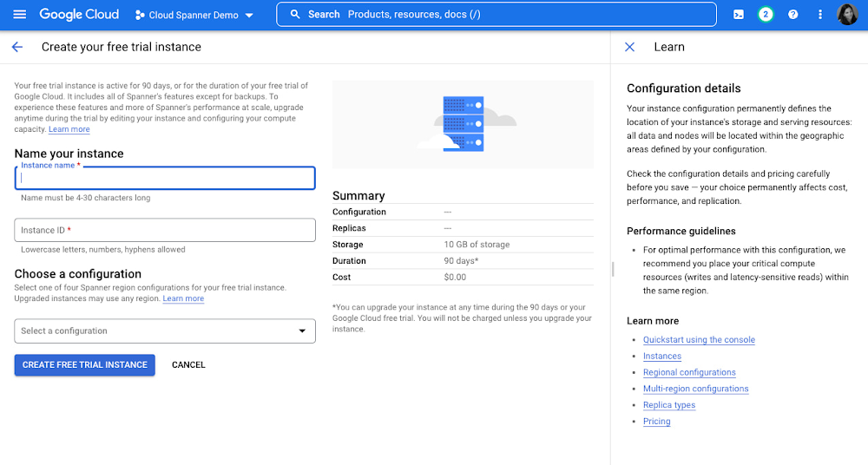Screen dimensions: 868x465
Task: Open the Pricing link
Action: 656,422
